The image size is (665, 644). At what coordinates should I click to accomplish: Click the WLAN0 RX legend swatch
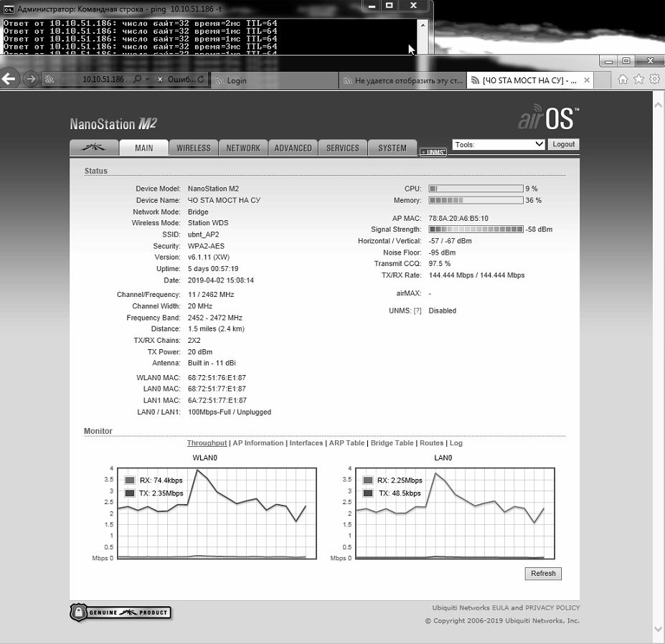(x=130, y=480)
